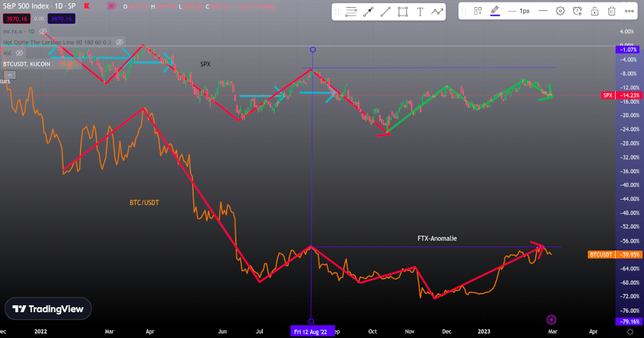
Task: Toggle visibility of mr.rx.o indicator
Action: [x=43, y=31]
